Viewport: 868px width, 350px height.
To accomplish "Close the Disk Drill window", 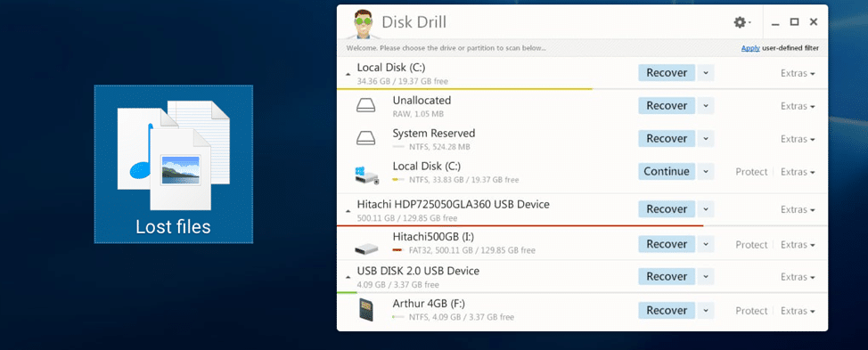I will tap(814, 22).
